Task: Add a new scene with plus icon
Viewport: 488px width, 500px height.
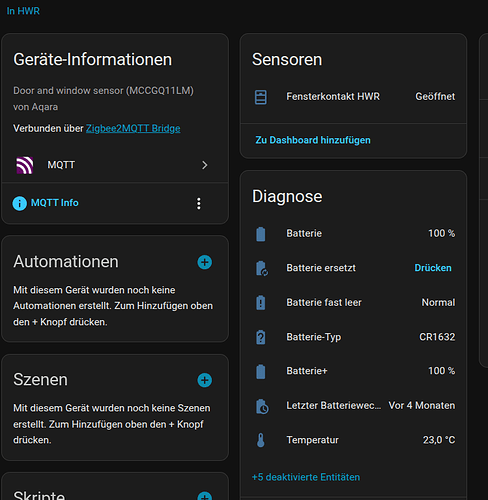Action: pos(205,380)
